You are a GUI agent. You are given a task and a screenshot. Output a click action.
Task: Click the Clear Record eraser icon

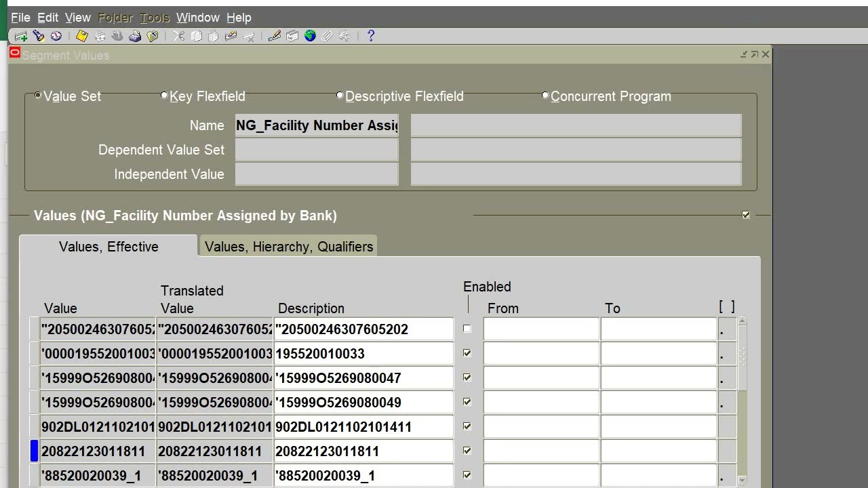tap(231, 36)
